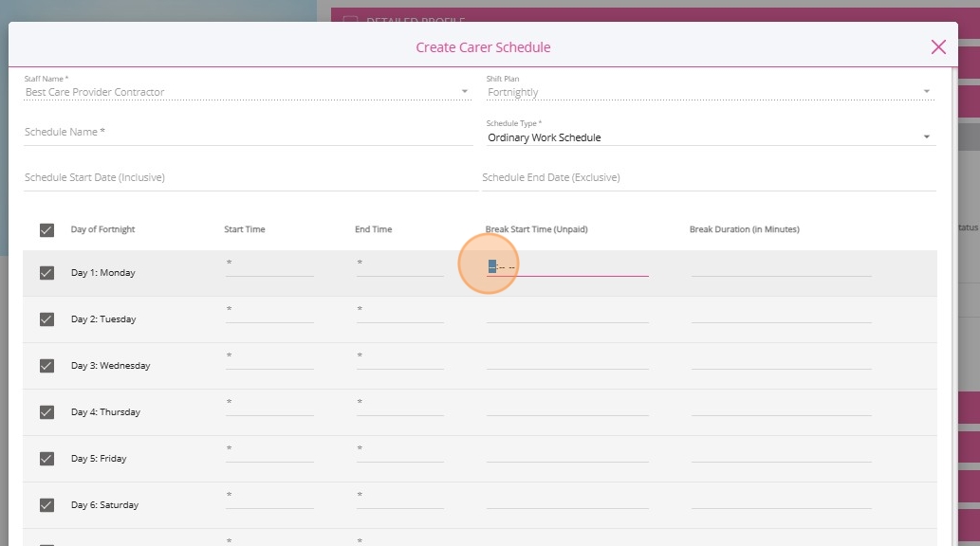Toggle the select-all Day of Fortnight checkbox

tap(46, 230)
